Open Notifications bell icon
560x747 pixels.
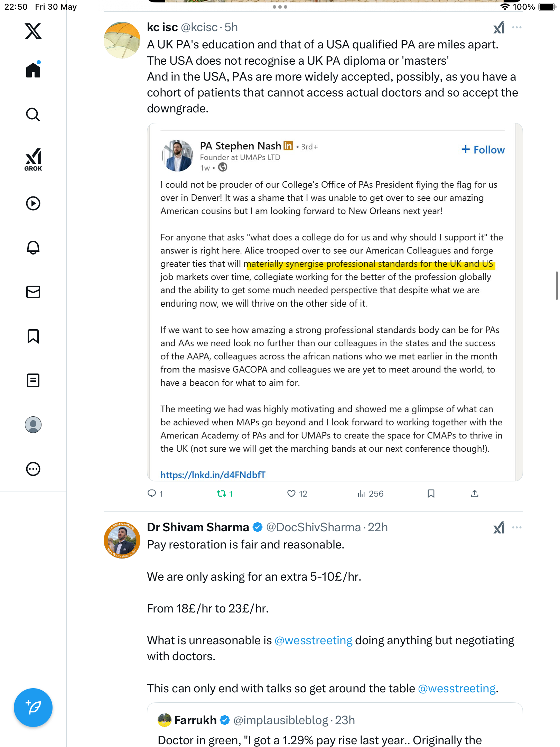tap(33, 248)
